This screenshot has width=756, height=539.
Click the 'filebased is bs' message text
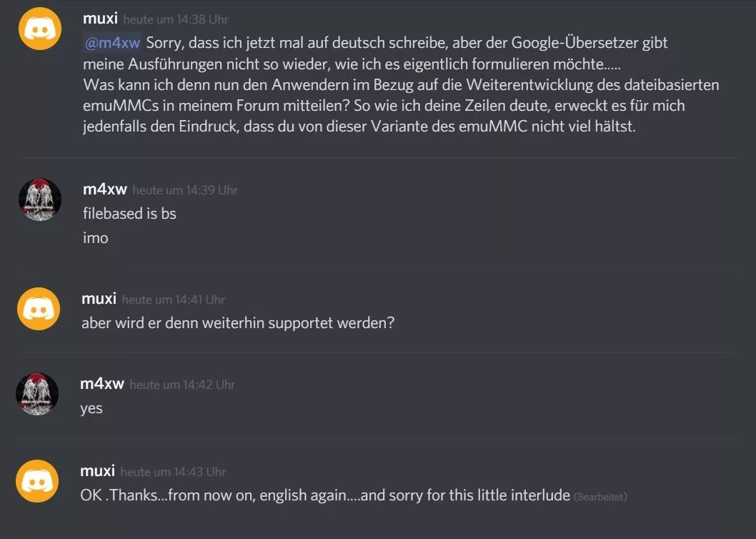pos(129,214)
